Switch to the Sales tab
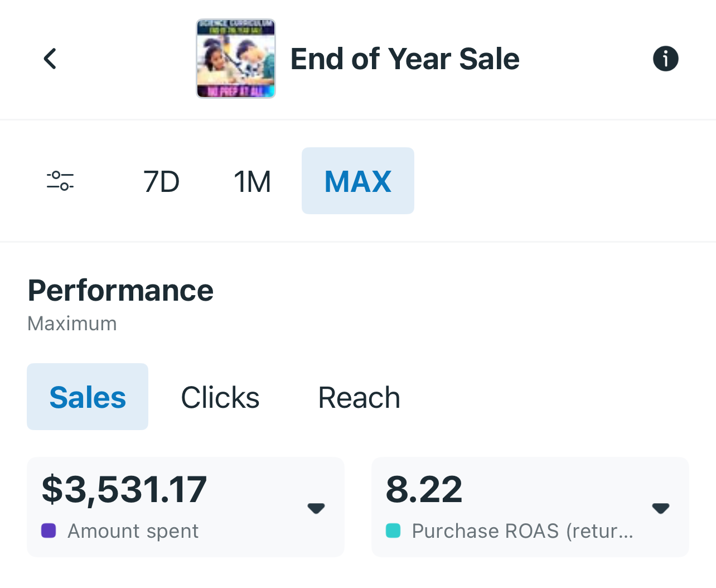Viewport: 716px width, 588px height. click(x=88, y=397)
